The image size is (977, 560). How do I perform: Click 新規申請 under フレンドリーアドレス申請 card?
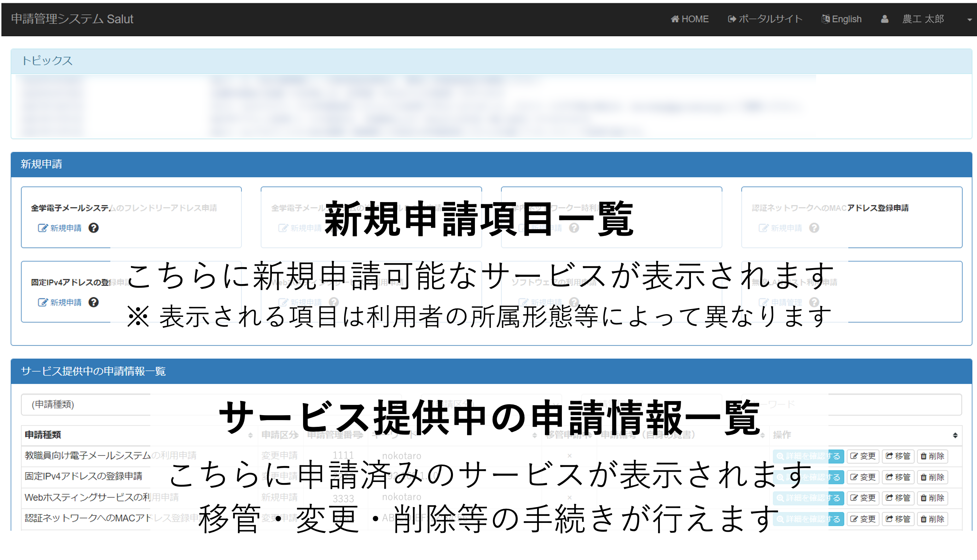click(x=60, y=228)
